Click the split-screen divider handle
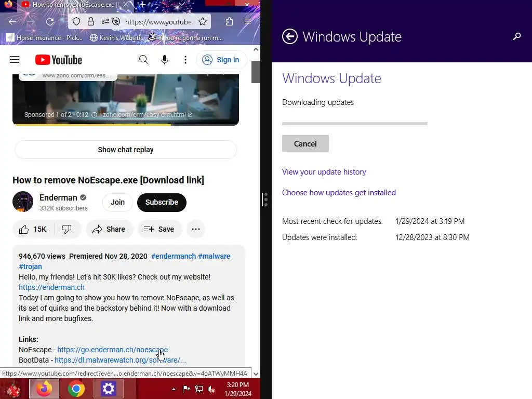The height and width of the screenshot is (399, 532). pos(265,199)
